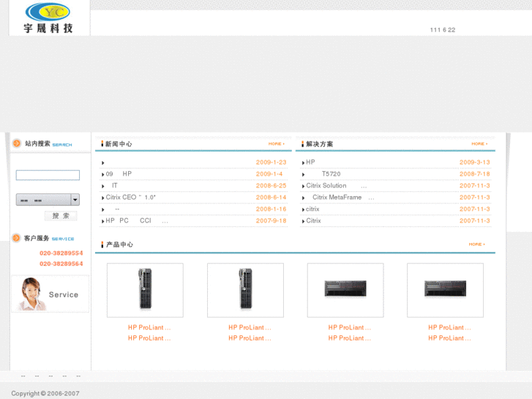Open upper 'HP ProLiant ...' link under first product

tap(149, 327)
